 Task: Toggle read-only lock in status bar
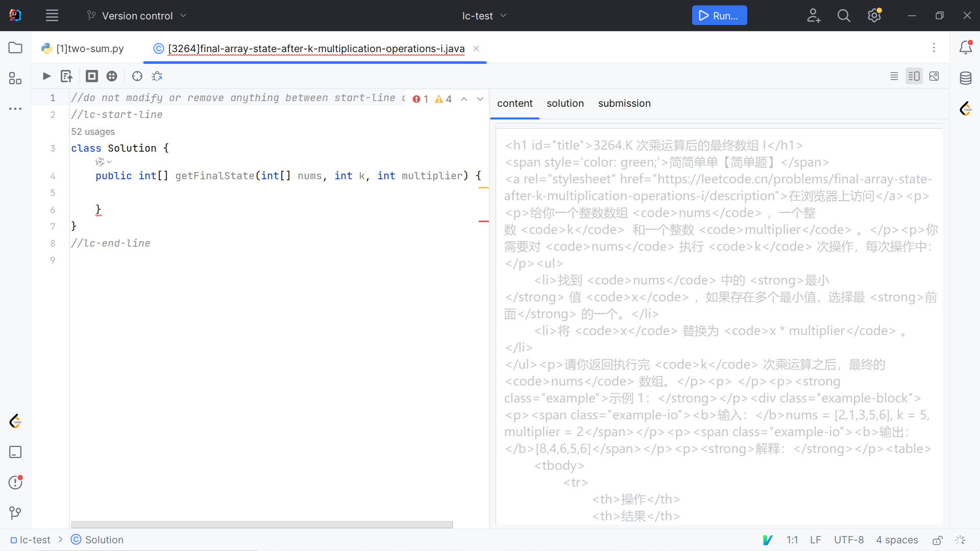pyautogui.click(x=938, y=540)
